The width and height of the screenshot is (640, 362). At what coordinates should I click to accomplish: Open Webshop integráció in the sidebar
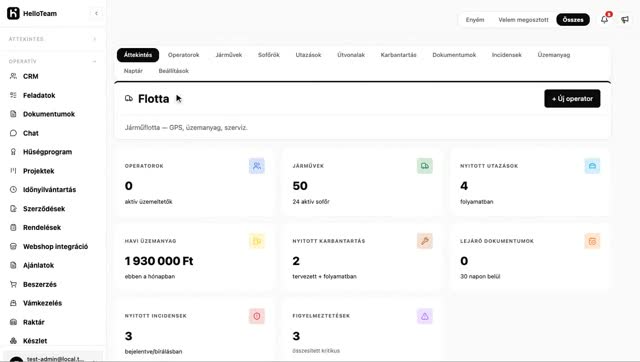point(53,247)
